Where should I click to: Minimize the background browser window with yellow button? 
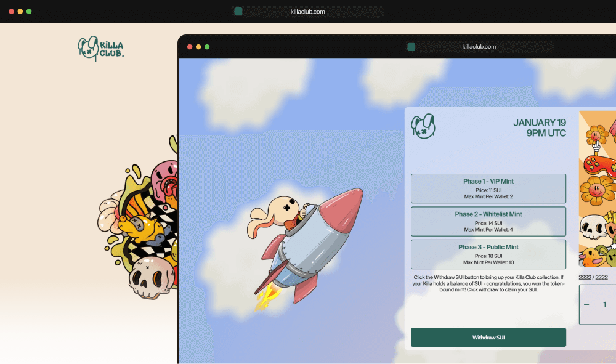(x=20, y=12)
